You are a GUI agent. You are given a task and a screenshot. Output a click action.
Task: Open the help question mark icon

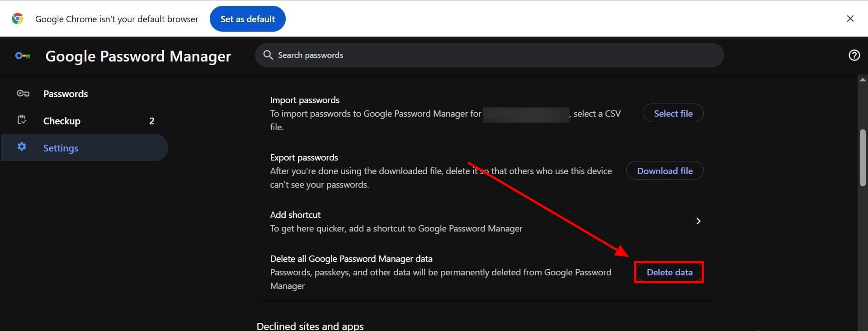pyautogui.click(x=854, y=55)
